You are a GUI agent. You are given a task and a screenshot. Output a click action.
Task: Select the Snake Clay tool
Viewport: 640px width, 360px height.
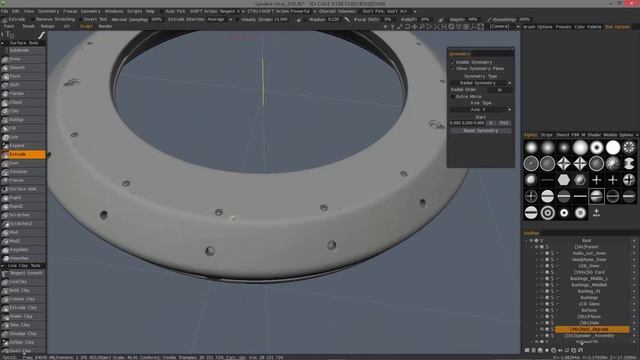tap(23, 316)
